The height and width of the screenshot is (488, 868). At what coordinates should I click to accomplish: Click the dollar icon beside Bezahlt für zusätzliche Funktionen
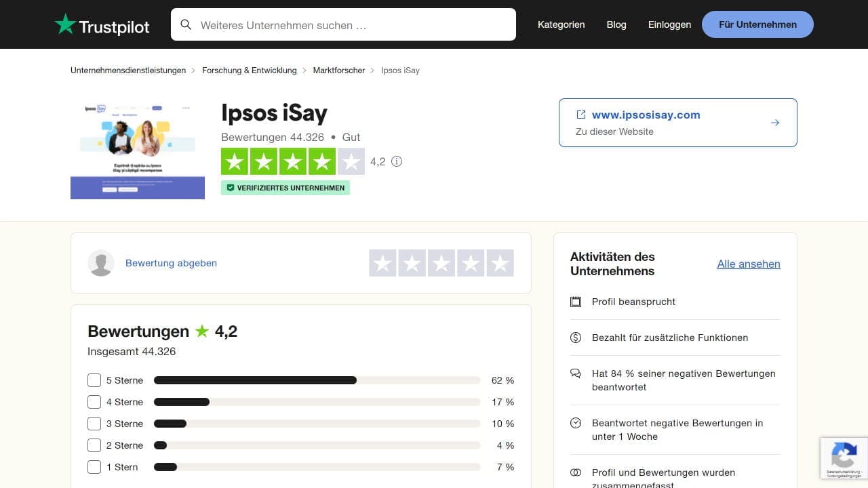(x=576, y=338)
